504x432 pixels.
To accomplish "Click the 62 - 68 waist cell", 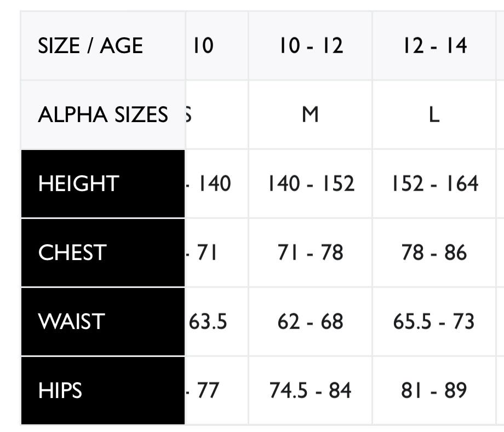I will tap(311, 321).
